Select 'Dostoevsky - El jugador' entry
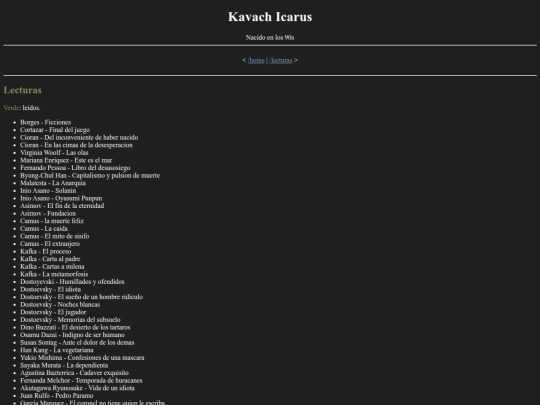The height and width of the screenshot is (405, 540). tap(53, 312)
